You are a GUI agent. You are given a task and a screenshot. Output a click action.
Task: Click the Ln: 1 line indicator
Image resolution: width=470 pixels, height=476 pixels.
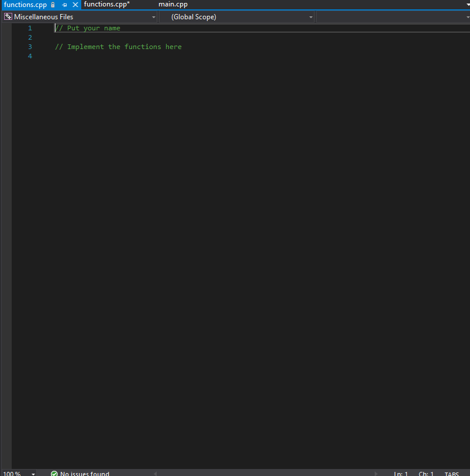click(400, 473)
